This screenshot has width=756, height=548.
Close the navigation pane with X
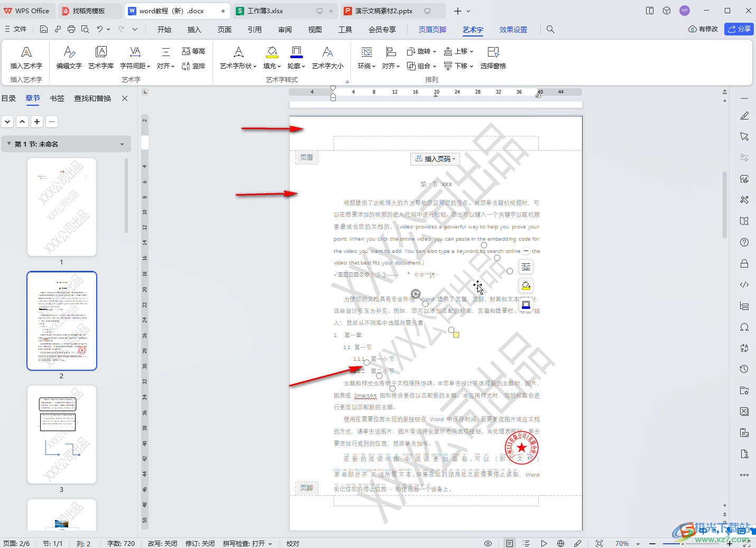tap(125, 98)
